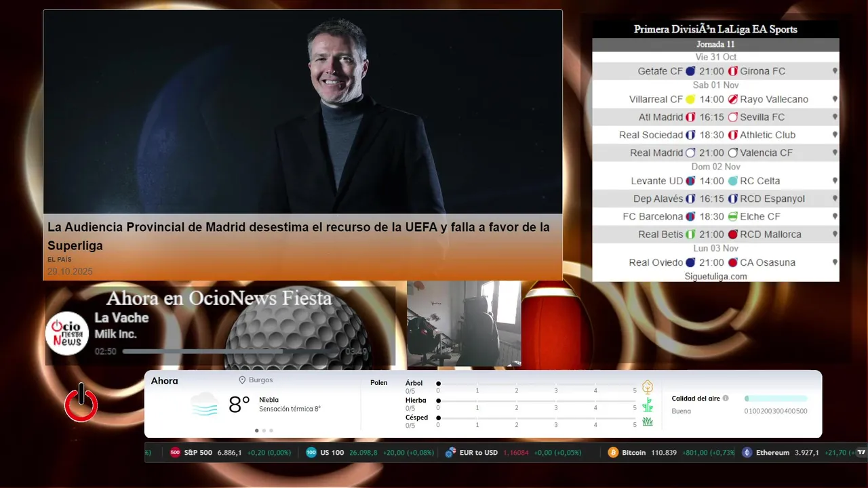The image size is (868, 488).
Task: Click the Real Betis green crest
Action: (690, 235)
